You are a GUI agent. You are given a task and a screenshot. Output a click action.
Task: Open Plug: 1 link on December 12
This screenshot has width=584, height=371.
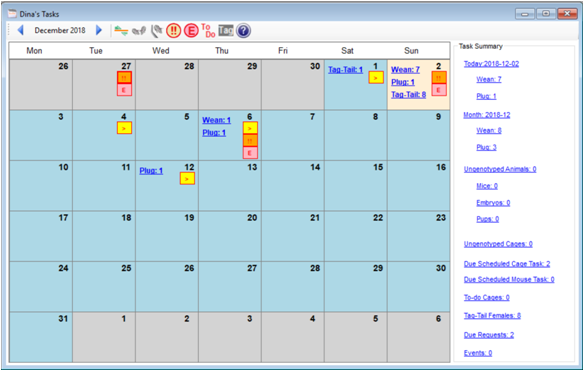(x=151, y=171)
